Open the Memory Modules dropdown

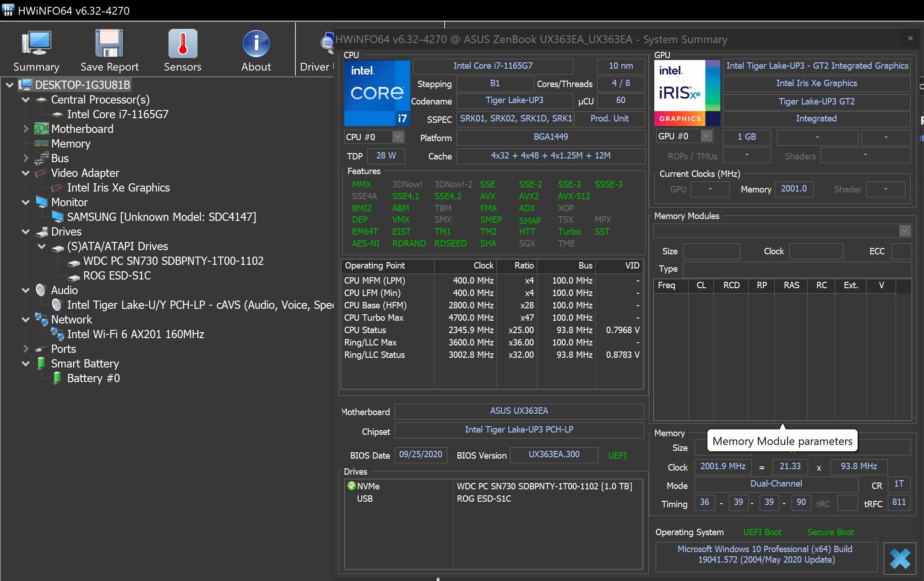click(x=904, y=231)
